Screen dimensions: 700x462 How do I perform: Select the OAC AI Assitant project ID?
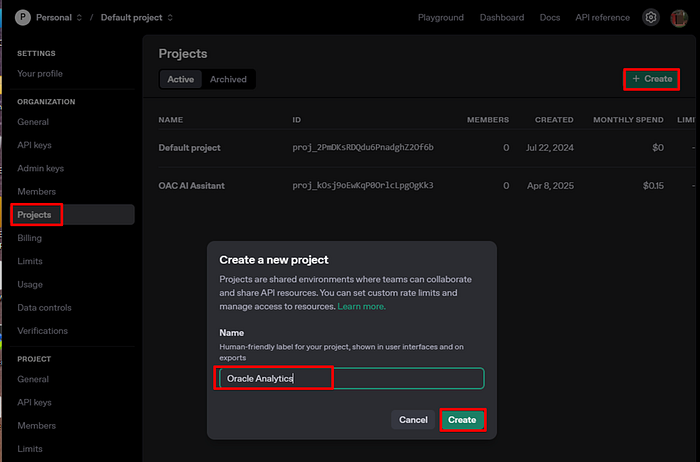[x=363, y=185]
